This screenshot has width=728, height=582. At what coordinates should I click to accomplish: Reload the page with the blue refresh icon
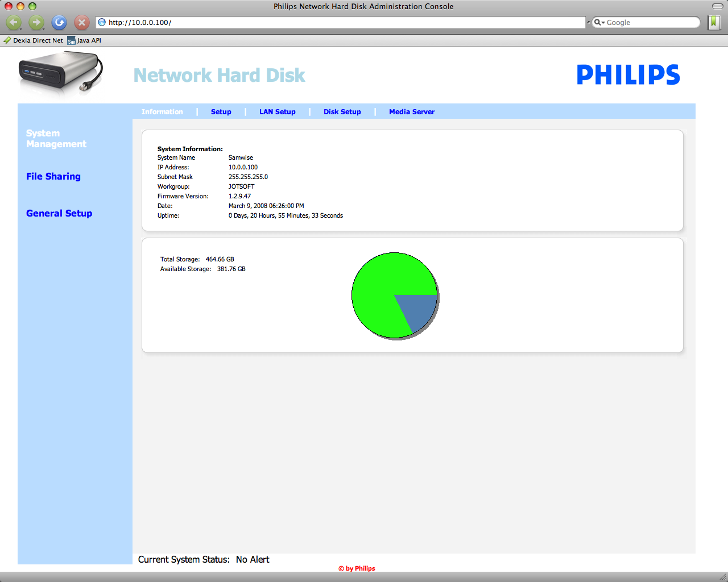[x=59, y=23]
